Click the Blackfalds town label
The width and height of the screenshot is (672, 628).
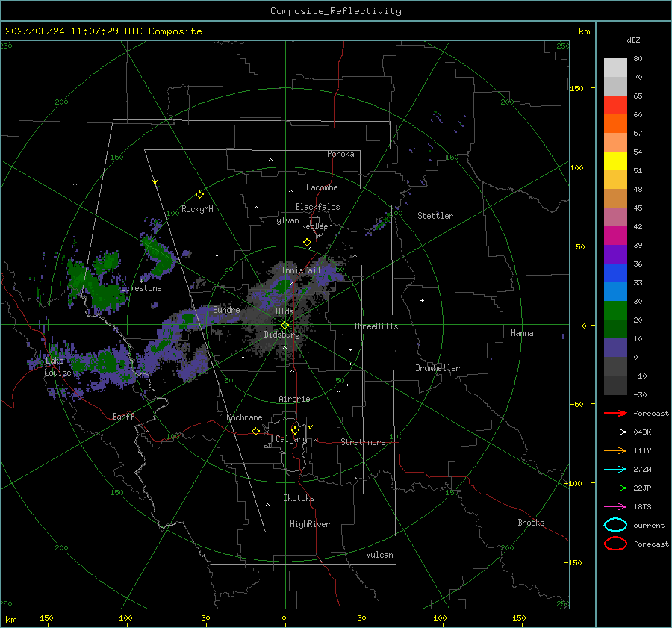(x=317, y=207)
